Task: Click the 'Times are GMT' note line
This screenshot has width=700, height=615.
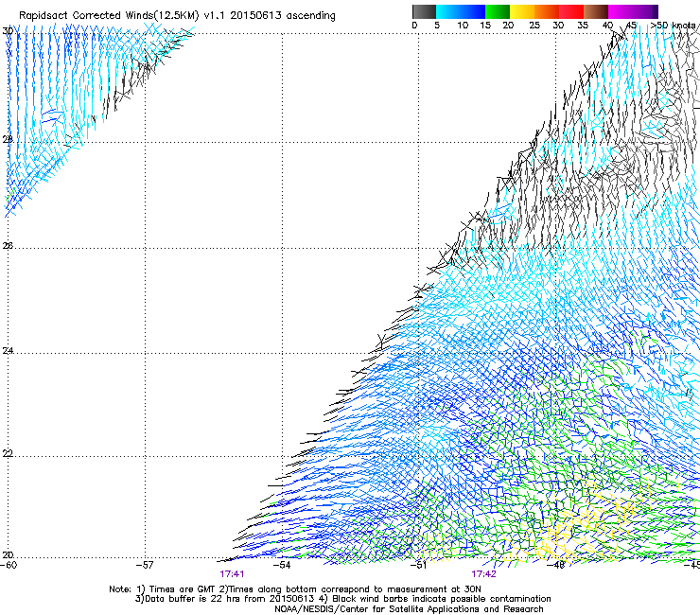Action: [x=295, y=589]
